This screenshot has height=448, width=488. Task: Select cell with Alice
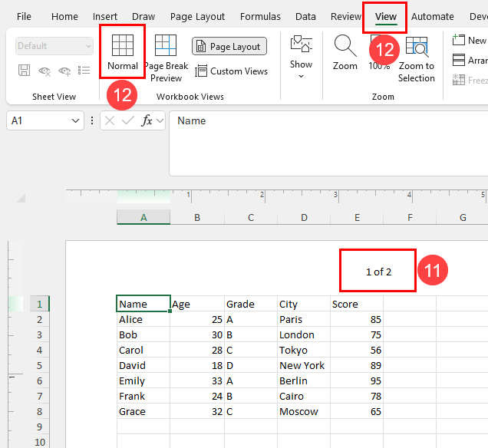coord(143,319)
